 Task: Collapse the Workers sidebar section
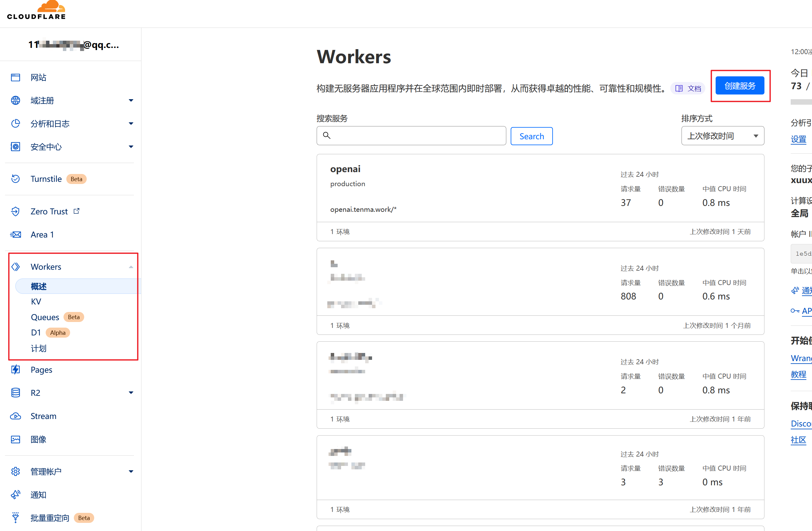131,267
